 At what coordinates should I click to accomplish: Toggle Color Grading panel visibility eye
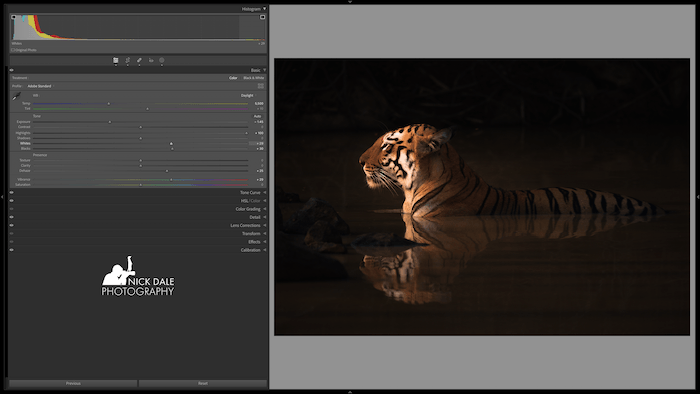pos(12,209)
